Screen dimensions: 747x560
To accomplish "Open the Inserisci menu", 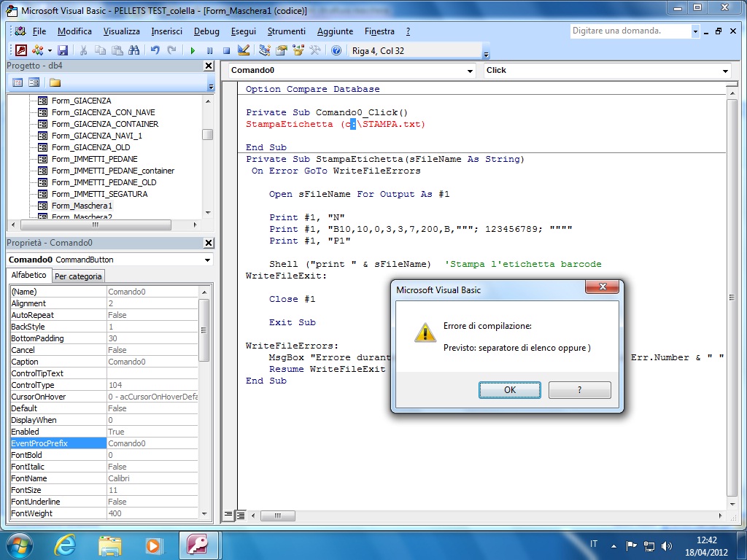I will (167, 31).
